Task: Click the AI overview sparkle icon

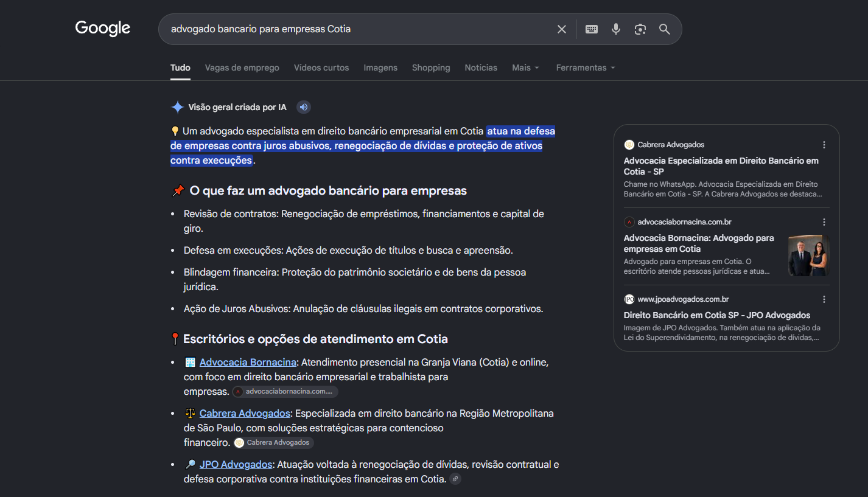Action: coord(177,107)
